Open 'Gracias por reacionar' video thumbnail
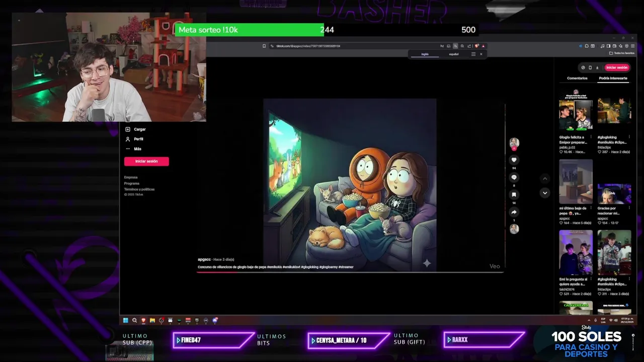This screenshot has height=362, width=644. pos(614,194)
